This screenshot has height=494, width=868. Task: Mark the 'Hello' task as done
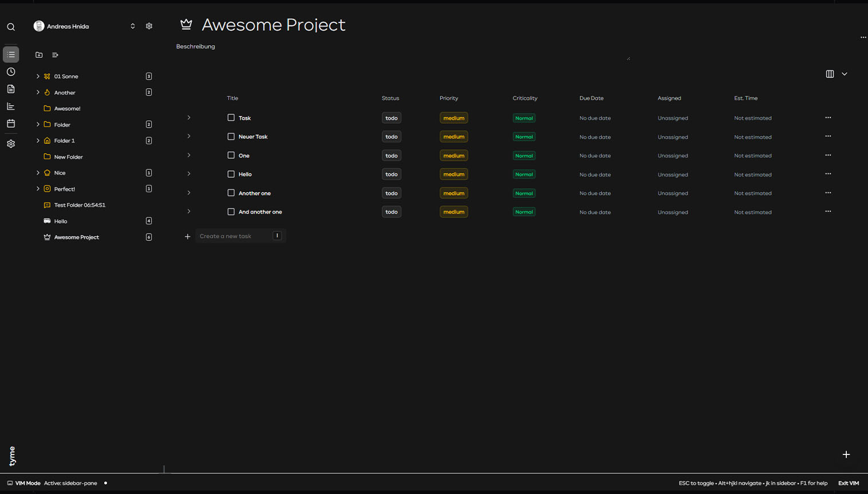tap(231, 174)
